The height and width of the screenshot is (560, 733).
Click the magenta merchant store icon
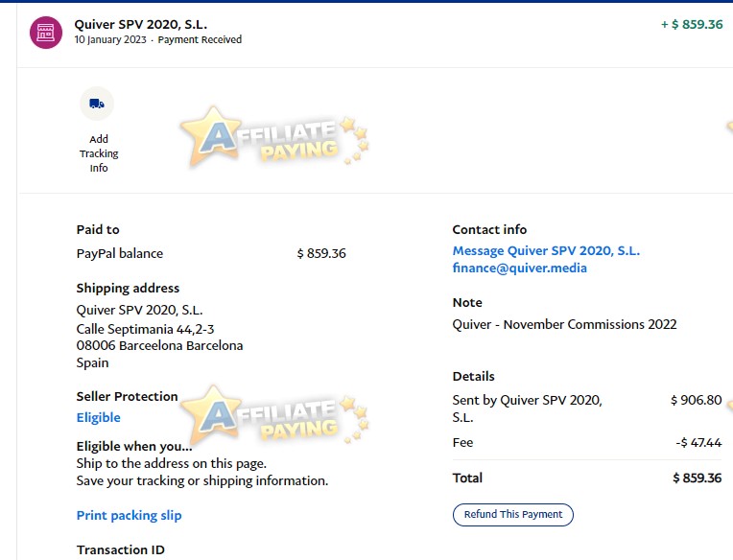(x=46, y=33)
